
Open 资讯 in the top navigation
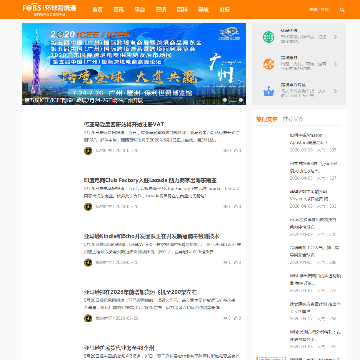(118, 10)
